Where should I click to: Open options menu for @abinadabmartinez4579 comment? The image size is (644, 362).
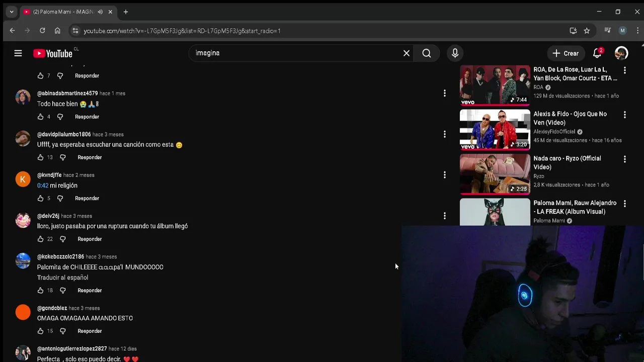tap(444, 93)
